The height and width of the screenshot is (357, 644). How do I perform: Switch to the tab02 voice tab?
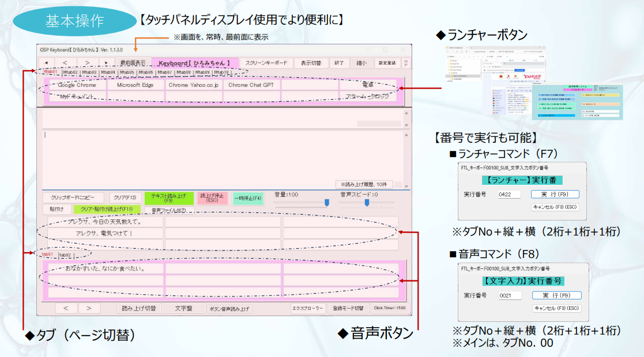pyautogui.click(x=65, y=255)
